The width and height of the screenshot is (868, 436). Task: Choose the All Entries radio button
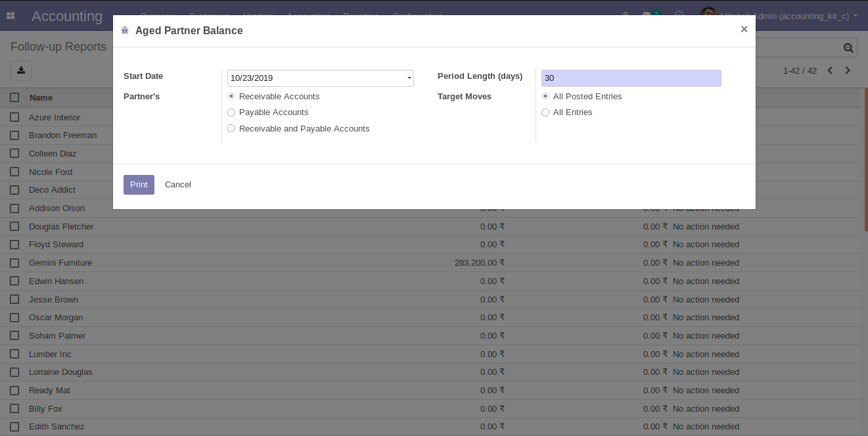point(545,112)
